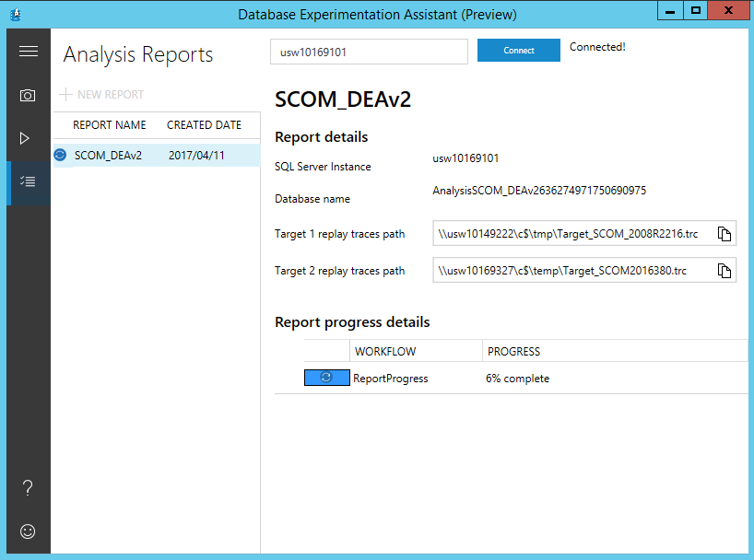Open the hamburger navigation menu

click(x=29, y=52)
